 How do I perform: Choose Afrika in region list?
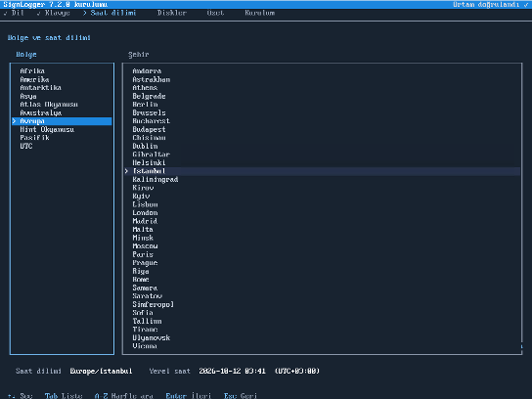point(62,71)
